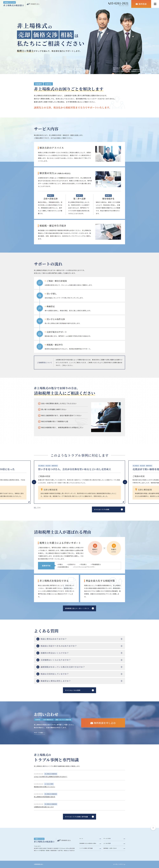Image resolution: width=159 pixels, height=868 pixels.
Task: Click the ご依頼費用について notice label
Action: pyautogui.click(x=45, y=363)
